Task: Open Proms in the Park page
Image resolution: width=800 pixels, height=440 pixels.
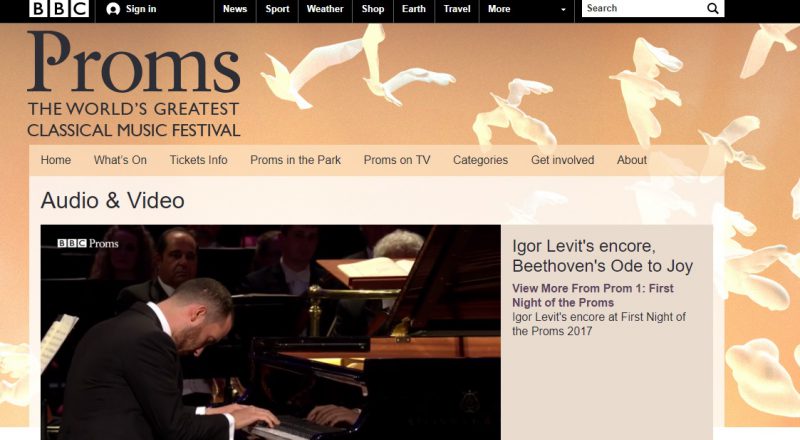Action: click(x=295, y=160)
